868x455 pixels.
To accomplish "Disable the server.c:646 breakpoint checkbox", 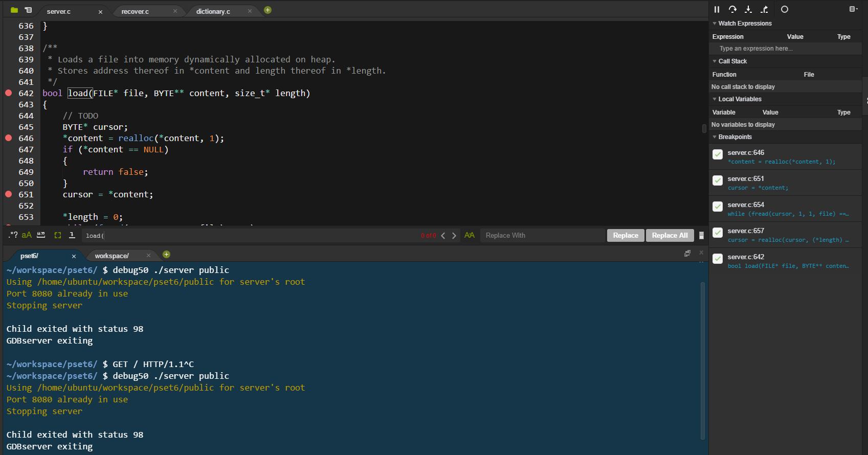I will click(x=718, y=154).
